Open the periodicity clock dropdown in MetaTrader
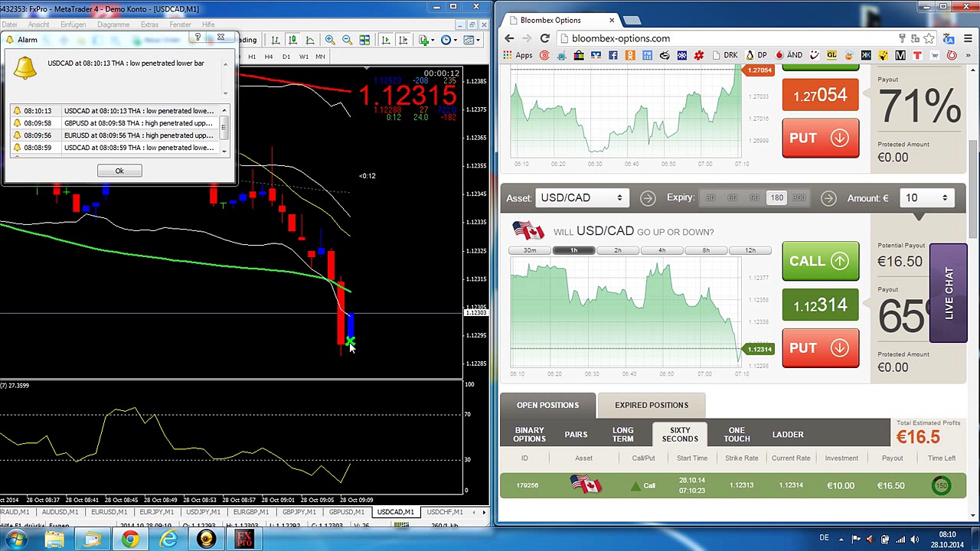This screenshot has height=551, width=980. (449, 40)
